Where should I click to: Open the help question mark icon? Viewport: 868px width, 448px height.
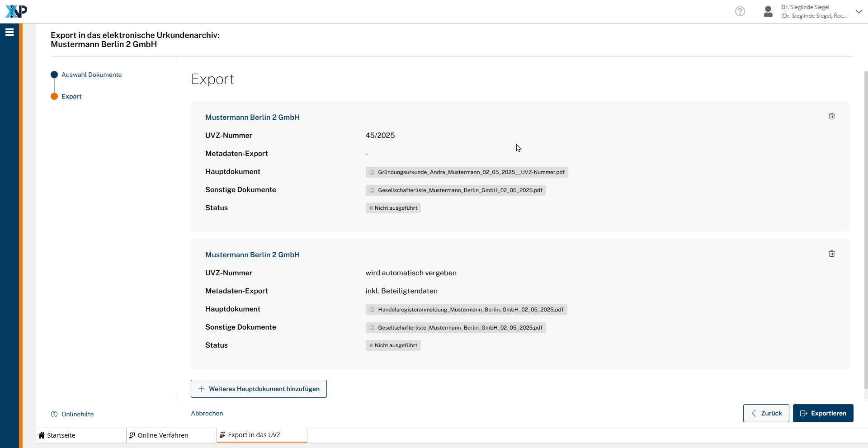(740, 11)
